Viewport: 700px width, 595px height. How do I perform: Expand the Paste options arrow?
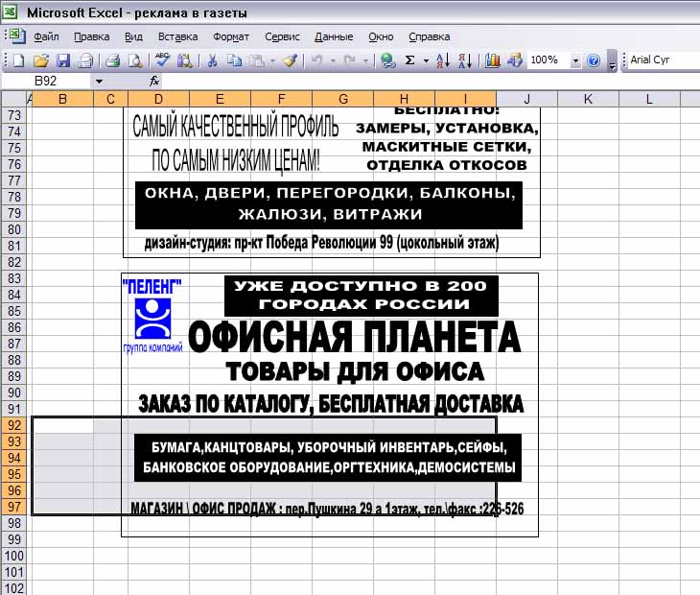pyautogui.click(x=272, y=60)
